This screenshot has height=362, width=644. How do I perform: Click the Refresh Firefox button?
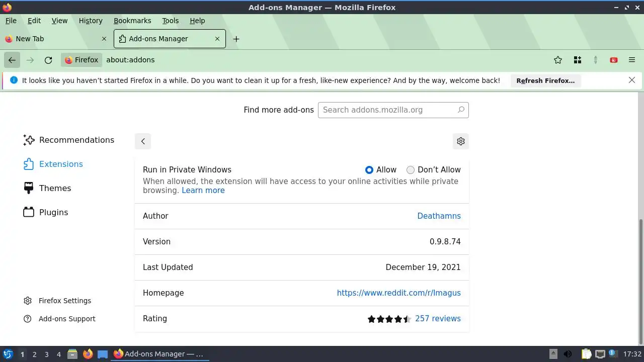click(x=545, y=80)
